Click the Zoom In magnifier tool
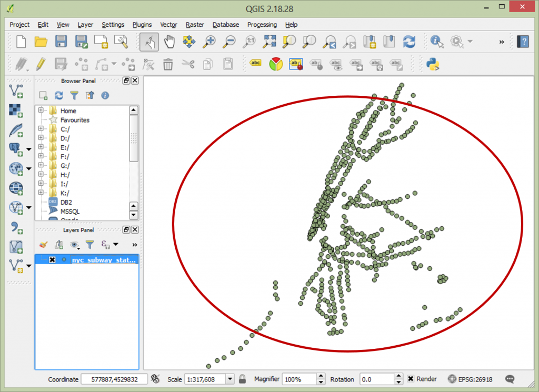 (x=209, y=42)
